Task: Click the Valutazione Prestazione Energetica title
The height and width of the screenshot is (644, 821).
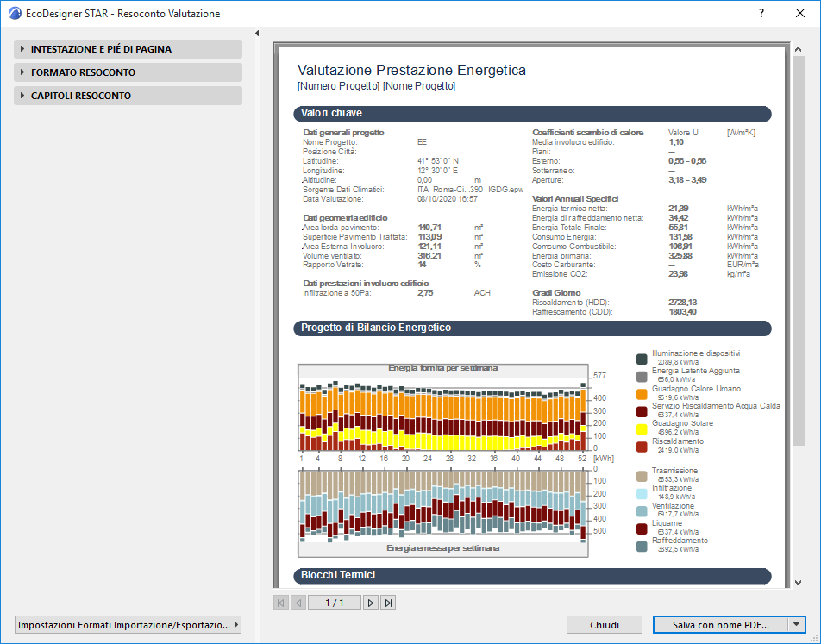Action: (411, 70)
